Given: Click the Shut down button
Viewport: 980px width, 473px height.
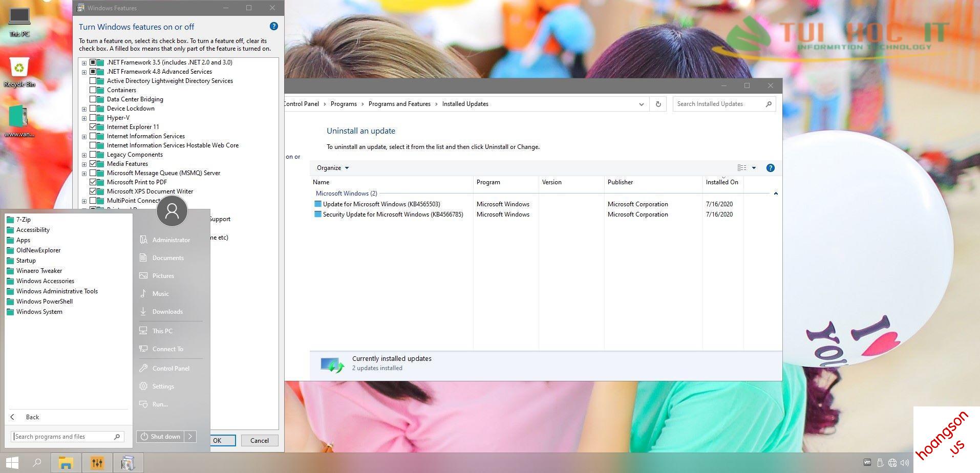Looking at the screenshot, I should (x=160, y=437).
